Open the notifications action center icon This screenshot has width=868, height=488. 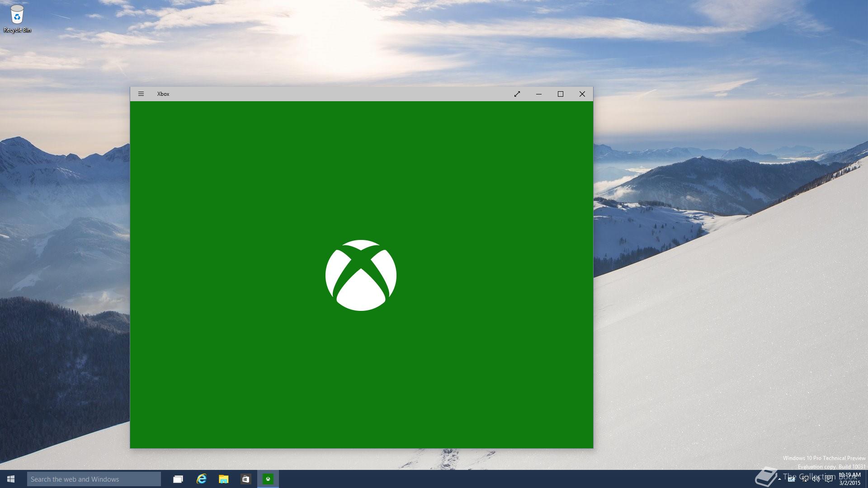pos(829,479)
